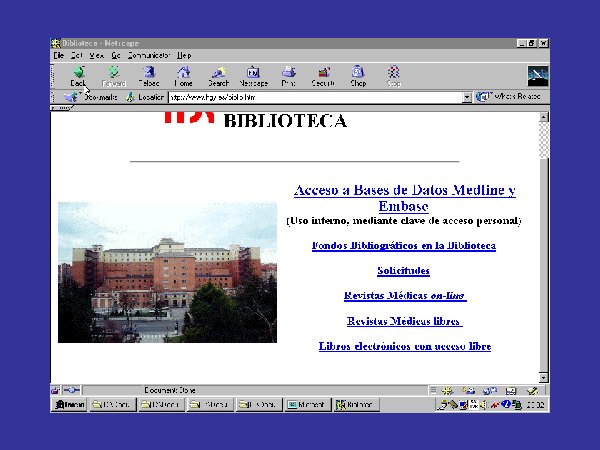Screen dimensions: 600x450
Task: Click the hospital building photo
Action: pyautogui.click(x=167, y=272)
